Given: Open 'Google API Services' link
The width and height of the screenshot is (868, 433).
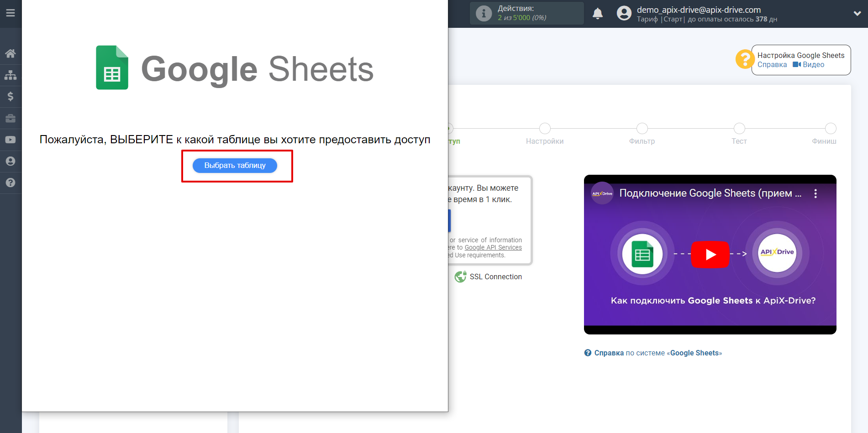Looking at the screenshot, I should [x=493, y=248].
